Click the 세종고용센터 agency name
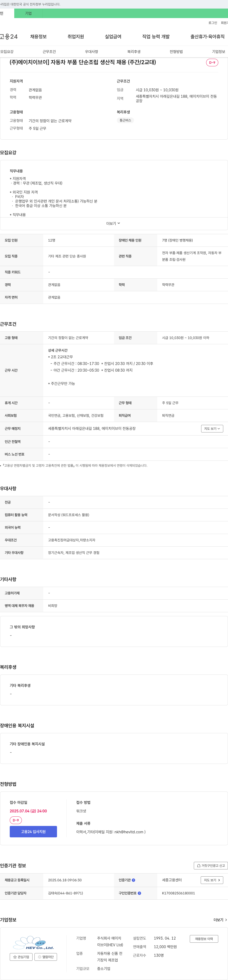This screenshot has width=228, height=980. pyautogui.click(x=172, y=880)
